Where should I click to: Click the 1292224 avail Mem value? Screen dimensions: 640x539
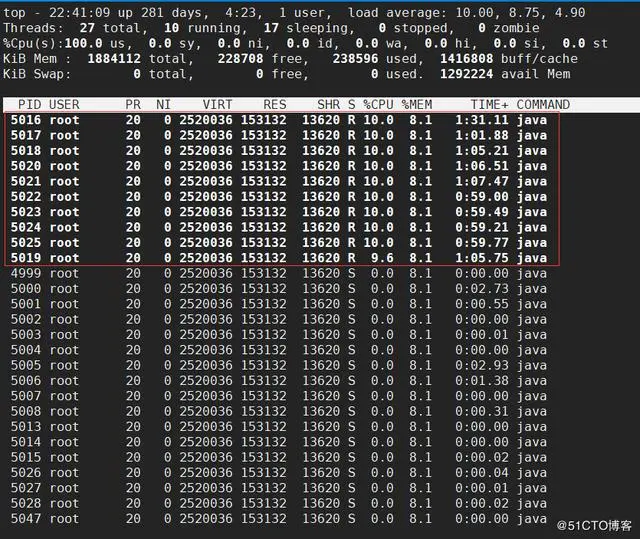467,74
